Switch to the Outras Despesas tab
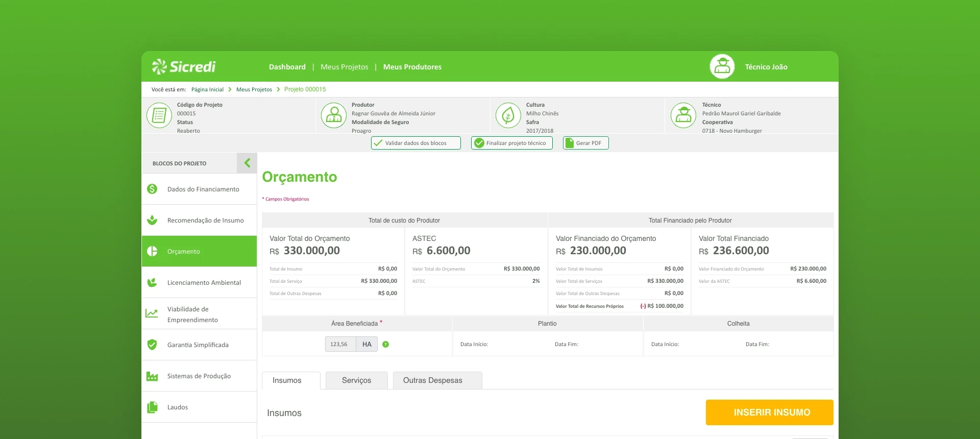 (x=437, y=380)
